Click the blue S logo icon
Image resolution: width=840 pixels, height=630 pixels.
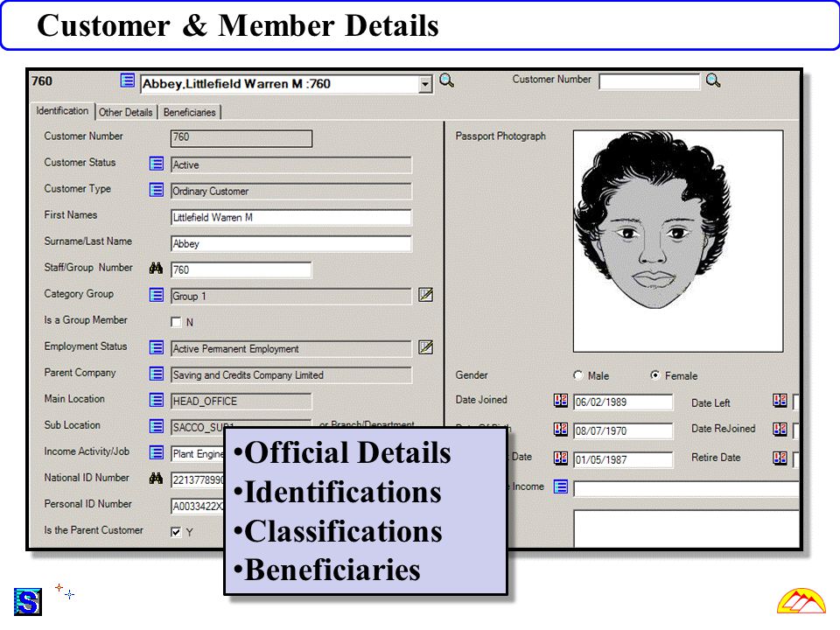[27, 602]
